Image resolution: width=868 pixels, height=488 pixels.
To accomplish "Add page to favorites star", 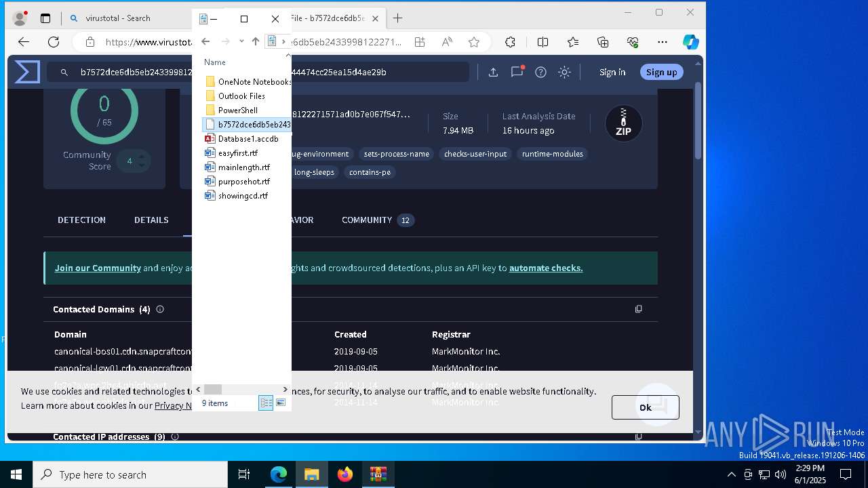I will click(474, 42).
